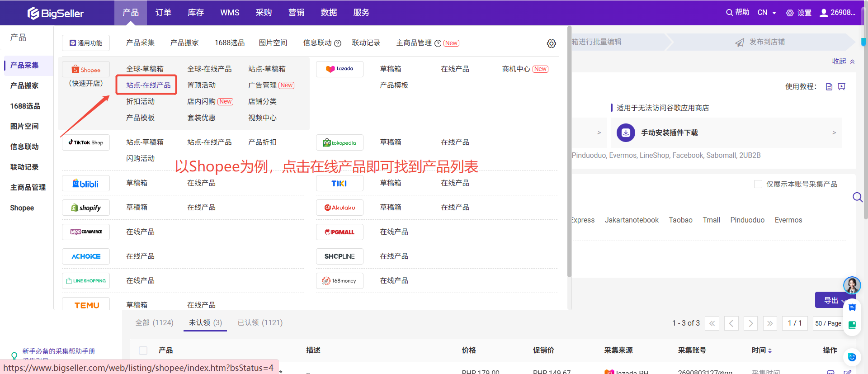Open the tutorial document icon

pyautogui.click(x=829, y=87)
